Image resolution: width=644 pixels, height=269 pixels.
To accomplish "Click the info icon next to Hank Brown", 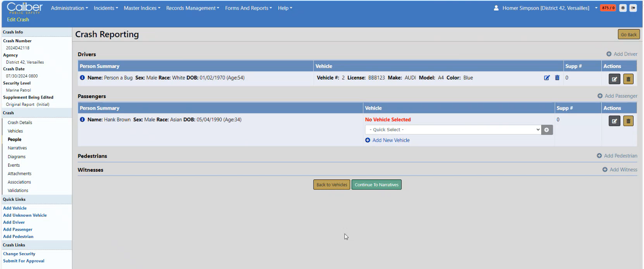I will (82, 120).
